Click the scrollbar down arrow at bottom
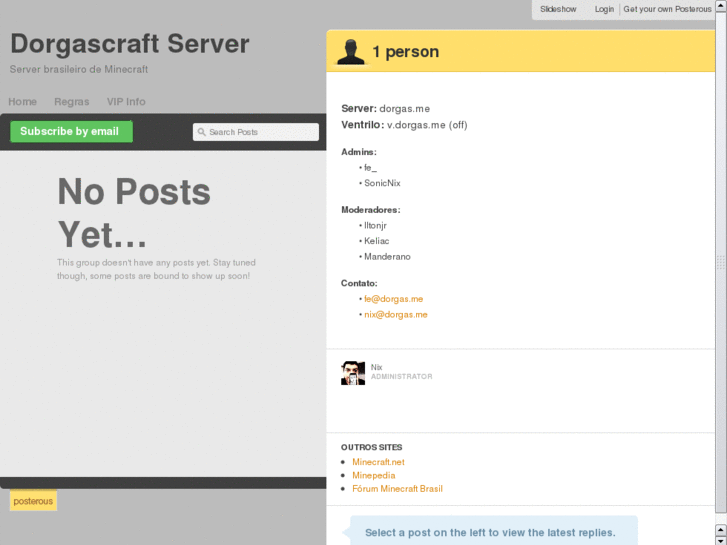Screen dimensions: 727x545 click(x=721, y=540)
